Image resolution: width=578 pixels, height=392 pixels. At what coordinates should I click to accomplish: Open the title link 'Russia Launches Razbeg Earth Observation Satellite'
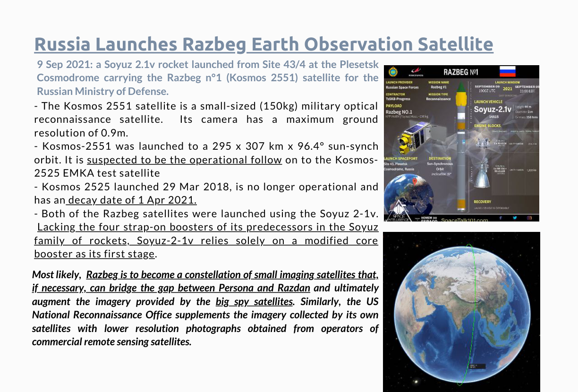tap(264, 44)
